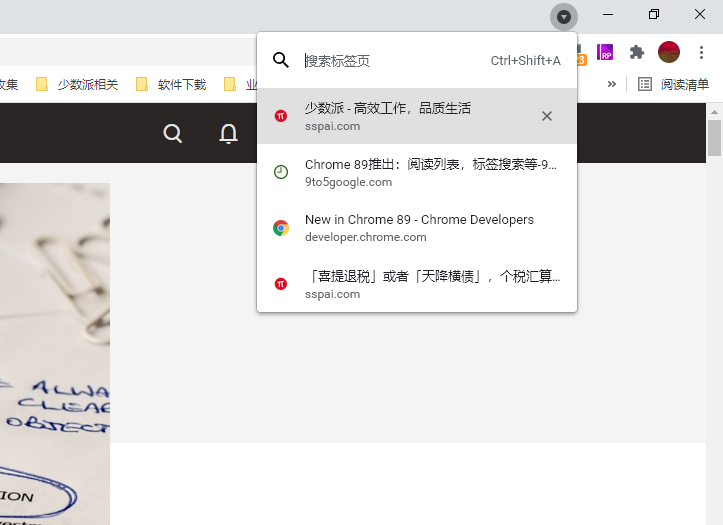Open the article image with paper clips
The image size is (723, 525).
[55, 354]
